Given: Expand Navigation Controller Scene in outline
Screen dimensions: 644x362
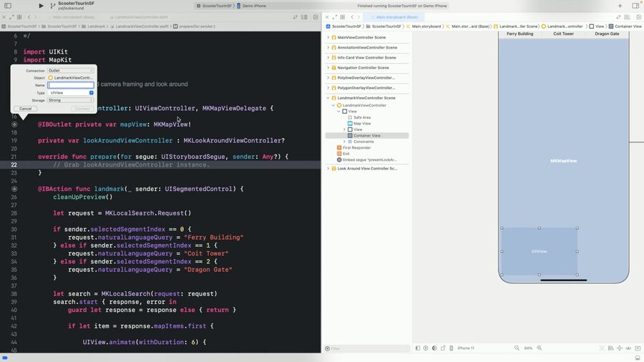Looking at the screenshot, I should [328, 68].
